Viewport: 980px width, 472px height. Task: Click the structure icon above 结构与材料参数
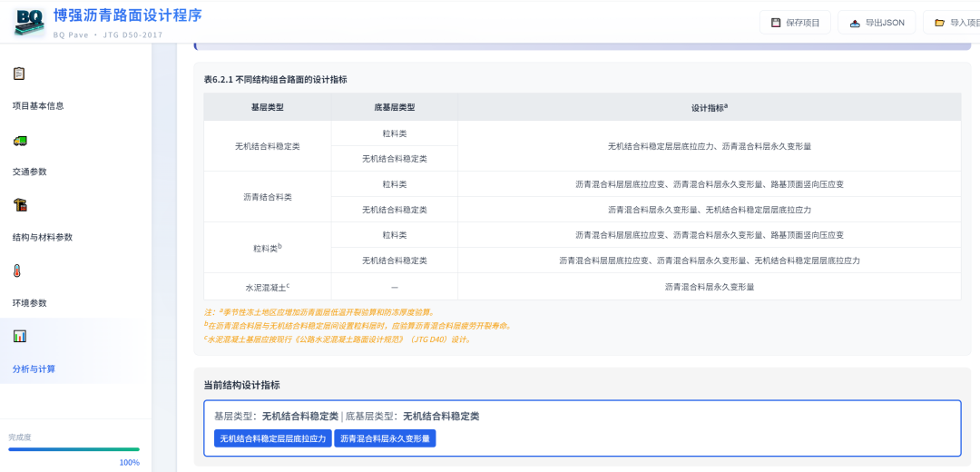tap(20, 205)
